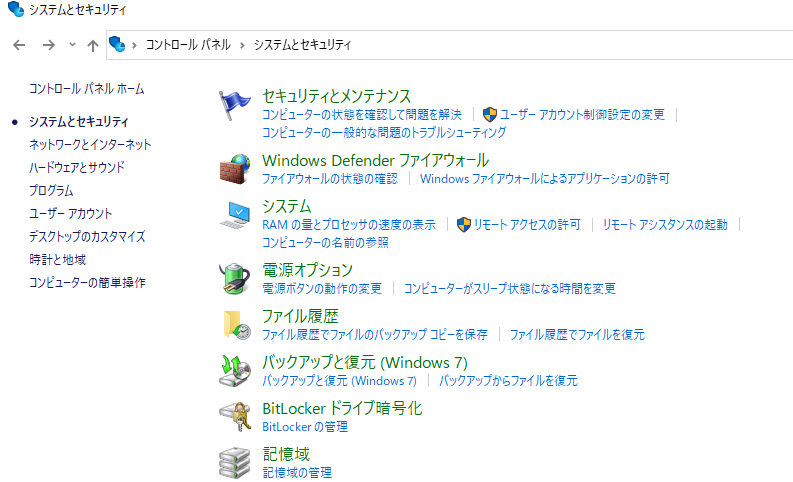Click リモート アシスタンスの起動 link
Screen dimensions: 793x482
click(665, 225)
